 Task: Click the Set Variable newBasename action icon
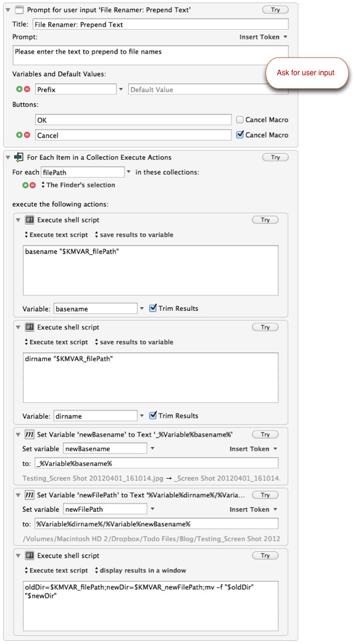point(29,434)
